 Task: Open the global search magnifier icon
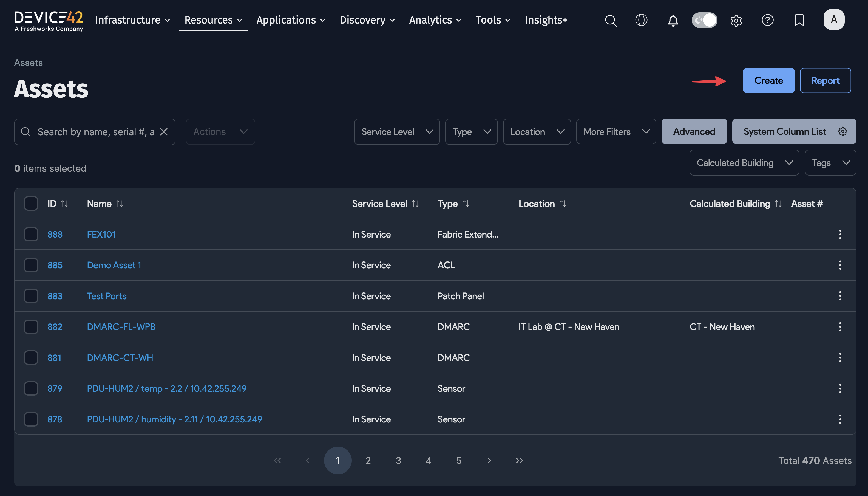point(611,21)
